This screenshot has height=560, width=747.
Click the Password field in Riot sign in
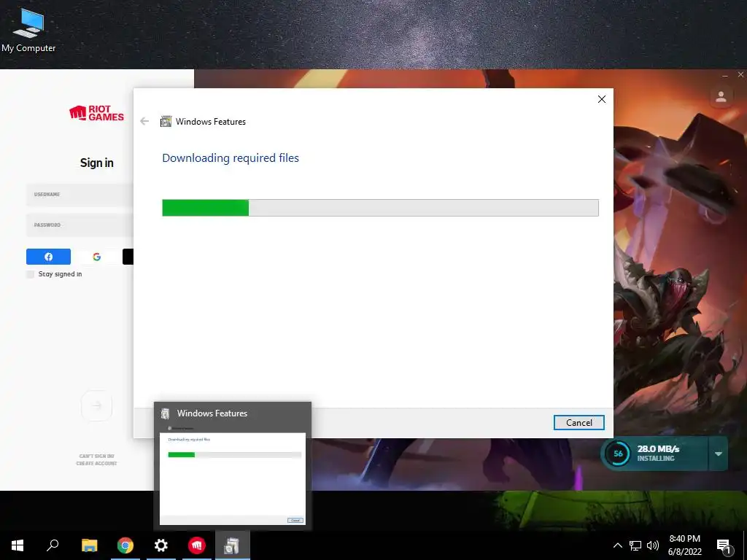coord(80,225)
